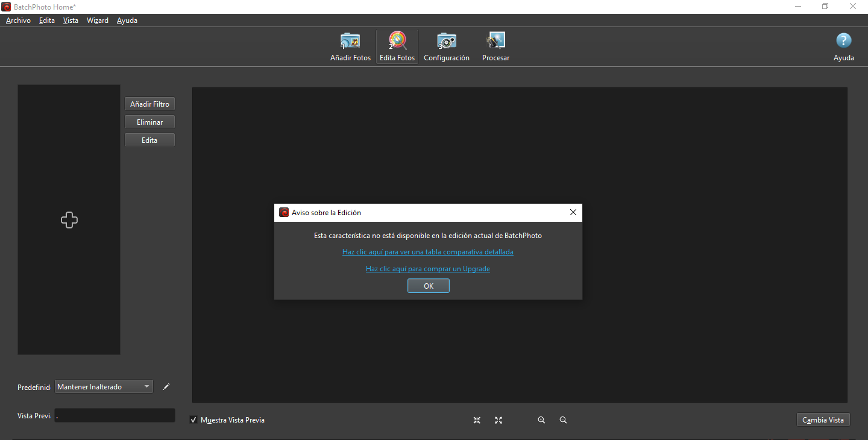
Task: Close the Aviso sobre la Edición dialog
Action: pyautogui.click(x=573, y=212)
